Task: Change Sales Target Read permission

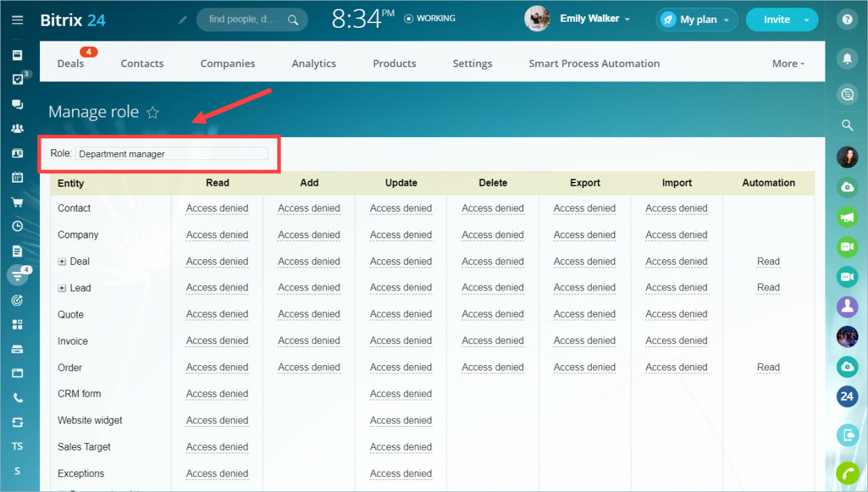Action: pos(217,447)
